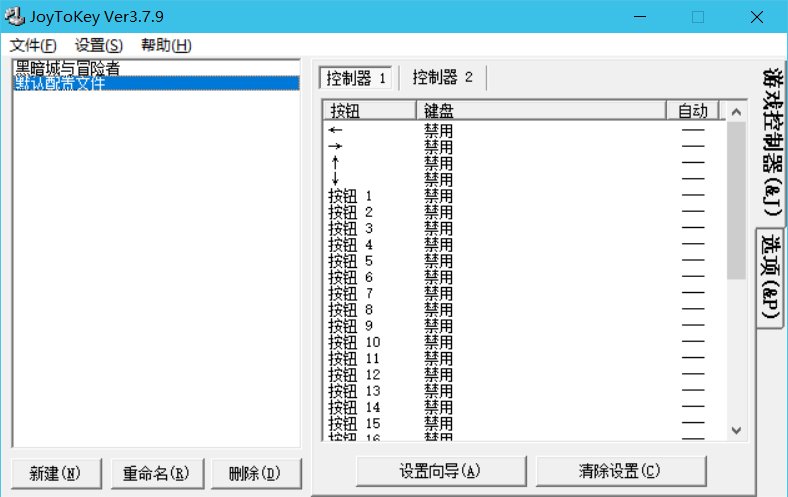Image resolution: width=788 pixels, height=497 pixels.
Task: Select the 按钮 10 row
Action: [x=524, y=342]
